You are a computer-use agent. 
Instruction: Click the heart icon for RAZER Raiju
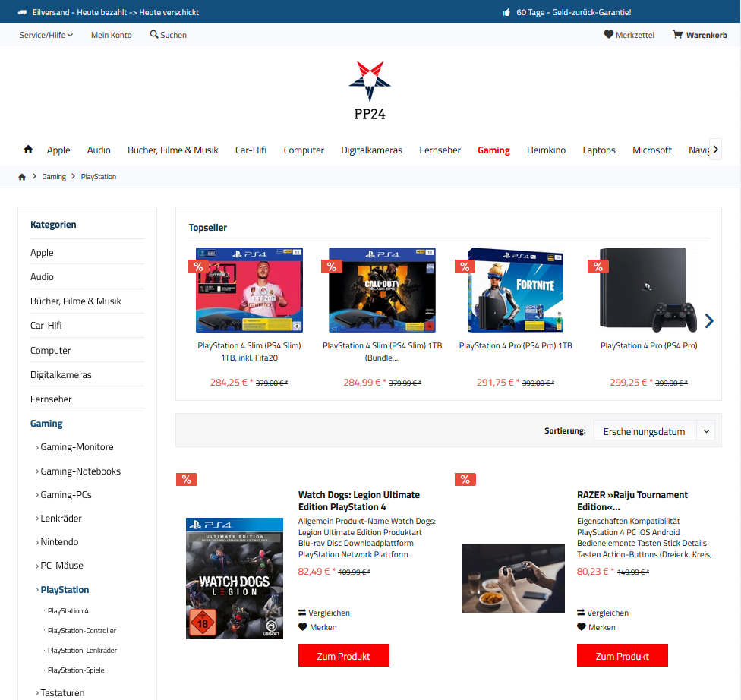(x=582, y=627)
